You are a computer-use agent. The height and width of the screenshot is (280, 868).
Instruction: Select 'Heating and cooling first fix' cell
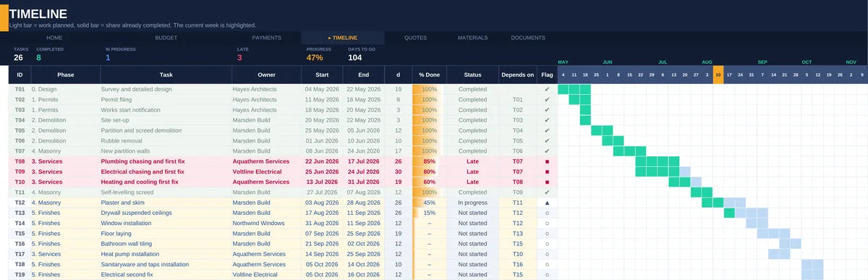[166, 182]
